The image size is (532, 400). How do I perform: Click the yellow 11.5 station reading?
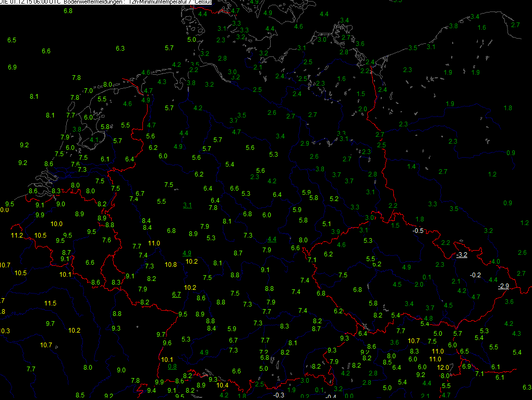(x=50, y=303)
